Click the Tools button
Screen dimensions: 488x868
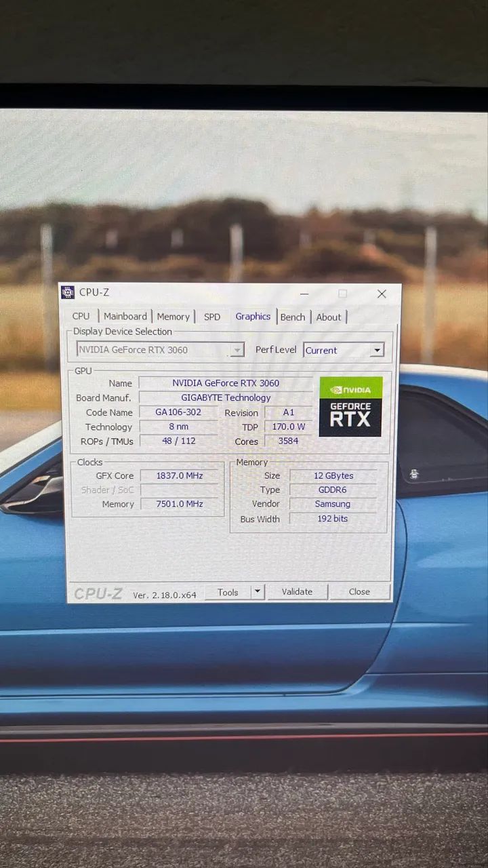coord(228,592)
